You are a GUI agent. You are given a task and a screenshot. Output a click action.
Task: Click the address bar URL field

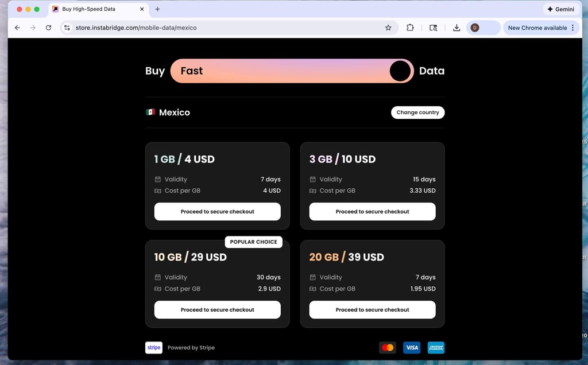[x=229, y=28]
